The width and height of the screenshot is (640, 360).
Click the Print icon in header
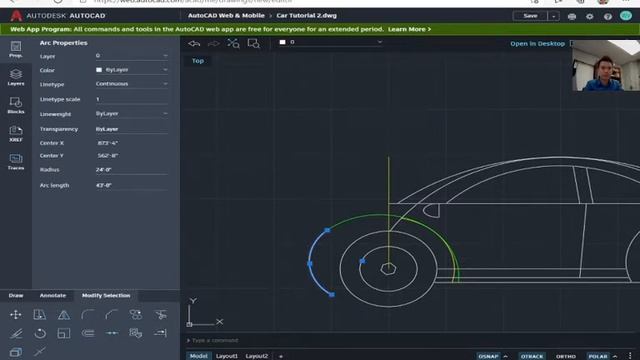(x=572, y=16)
